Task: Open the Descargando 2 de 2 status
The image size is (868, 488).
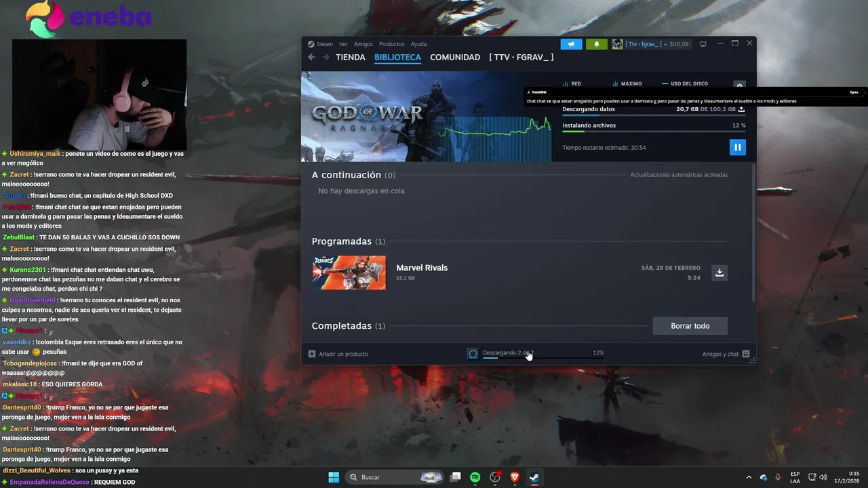Action: point(508,353)
